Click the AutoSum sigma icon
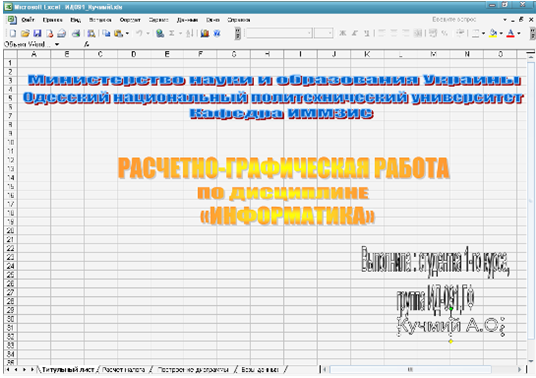The image size is (536, 378). (172, 33)
